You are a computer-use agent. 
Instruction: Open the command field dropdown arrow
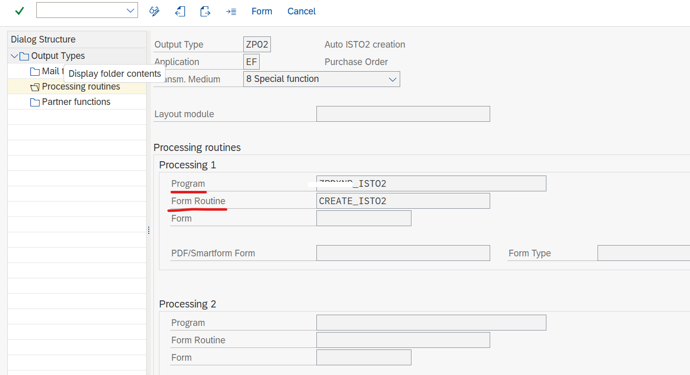(x=130, y=11)
